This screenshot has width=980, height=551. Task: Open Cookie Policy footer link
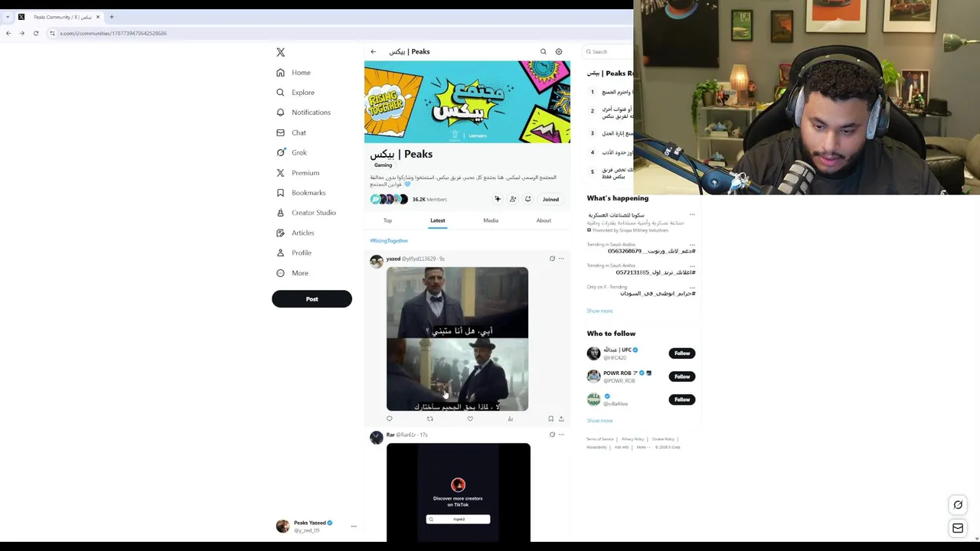tap(663, 439)
